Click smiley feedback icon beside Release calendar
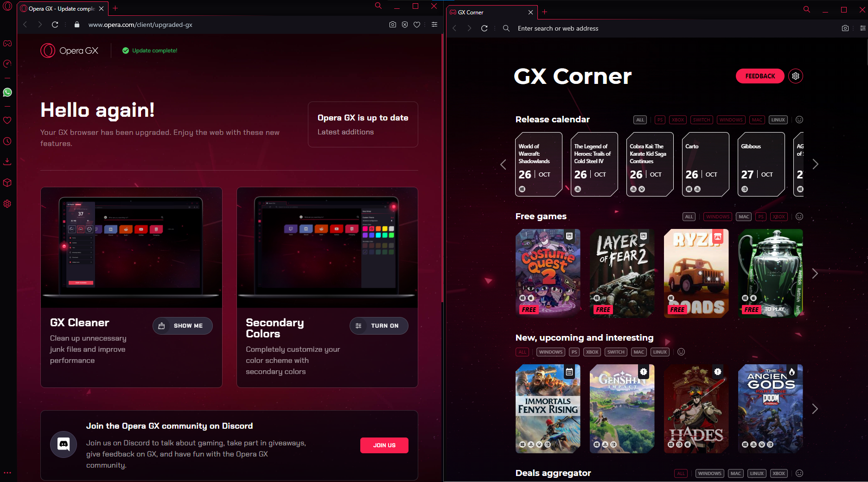 coord(799,120)
